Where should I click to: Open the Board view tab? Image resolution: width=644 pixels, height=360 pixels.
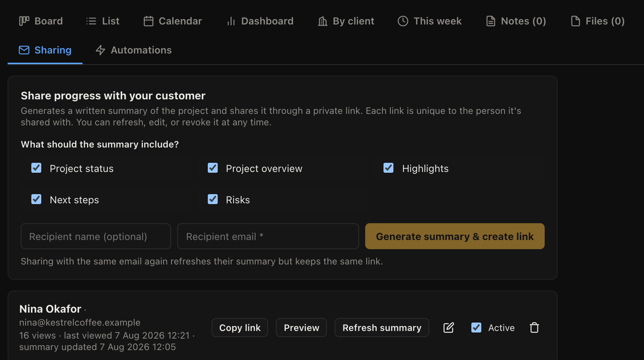coord(41,21)
